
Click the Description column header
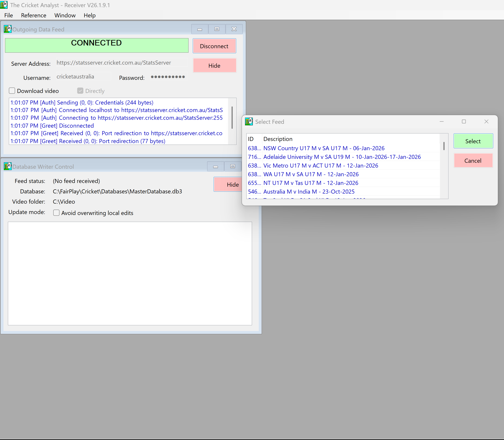[350, 139]
